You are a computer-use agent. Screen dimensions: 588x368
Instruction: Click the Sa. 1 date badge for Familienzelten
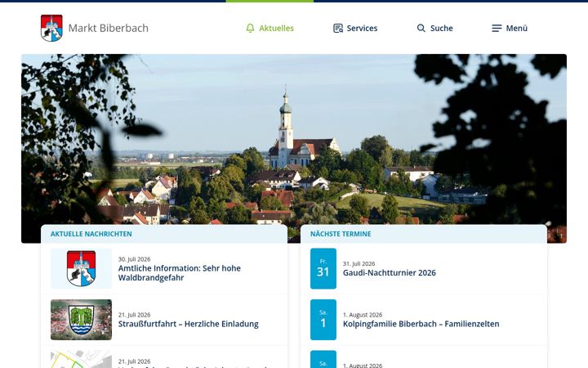click(323, 320)
